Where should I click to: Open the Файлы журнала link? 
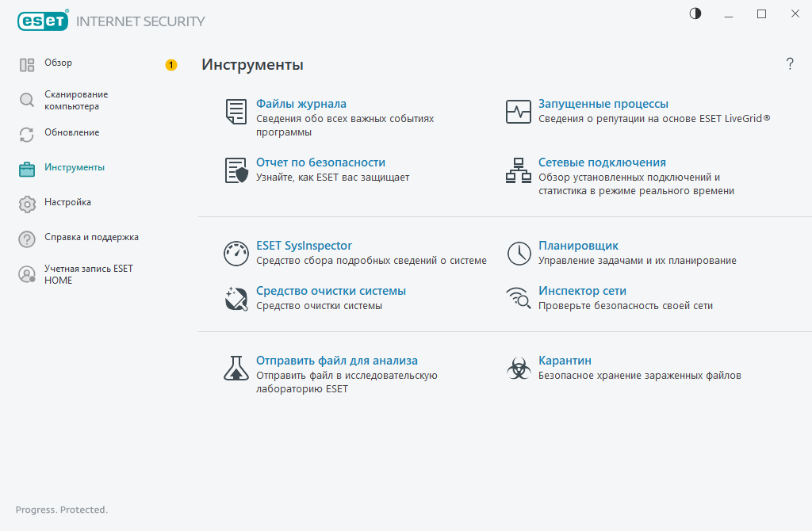(301, 104)
